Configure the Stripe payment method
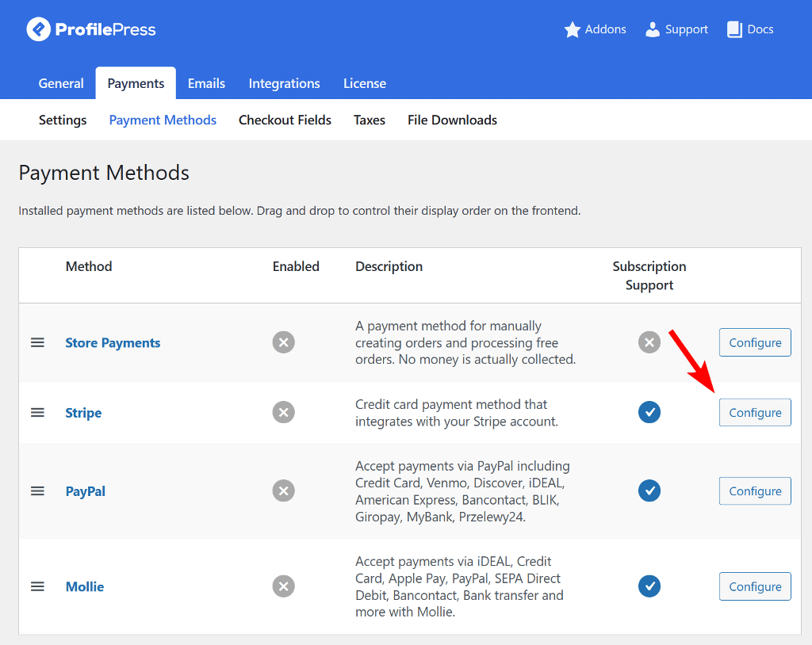812x645 pixels. [755, 413]
